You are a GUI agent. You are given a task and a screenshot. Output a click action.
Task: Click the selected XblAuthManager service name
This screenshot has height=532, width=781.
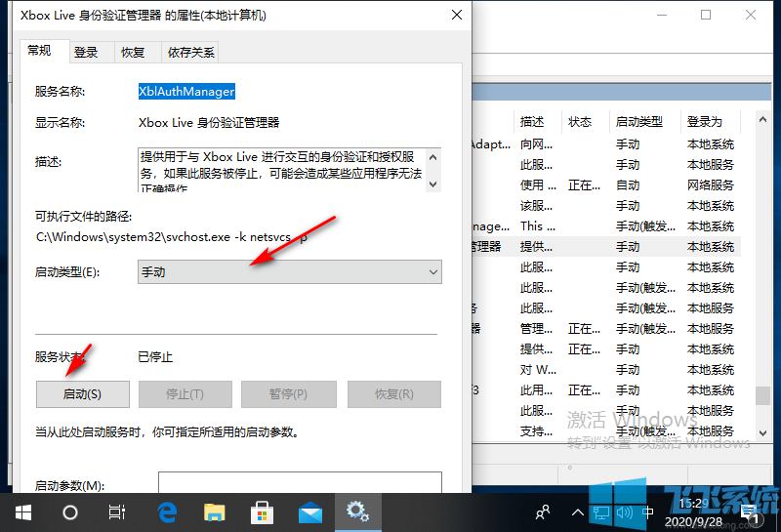[186, 91]
